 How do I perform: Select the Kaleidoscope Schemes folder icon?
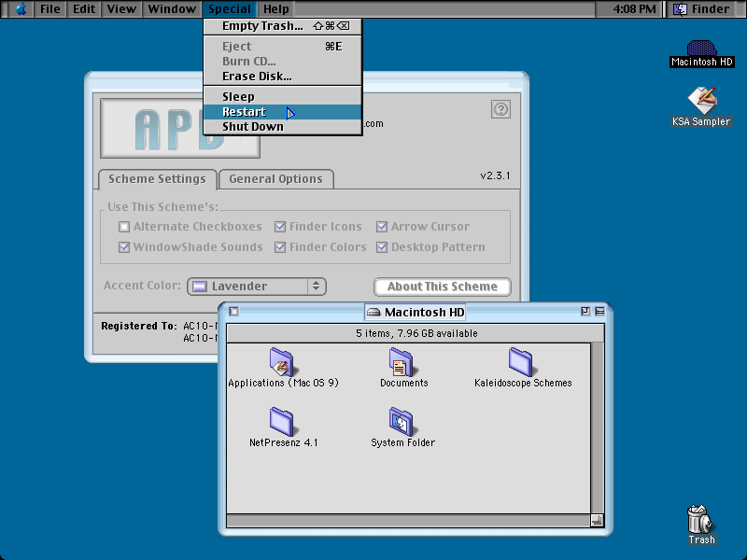[521, 362]
